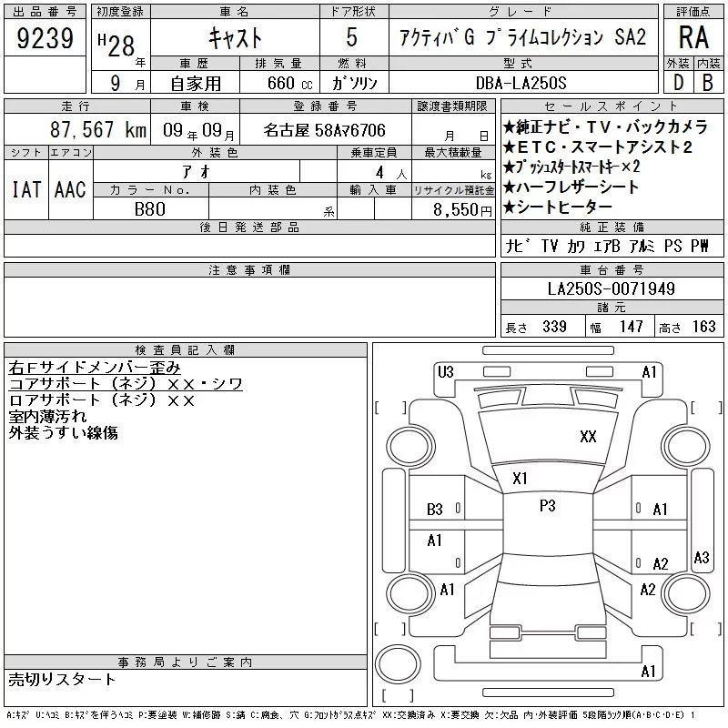Select note ロアサポート（ネジ）XX
This screenshot has width=728, height=728.
coord(102,400)
